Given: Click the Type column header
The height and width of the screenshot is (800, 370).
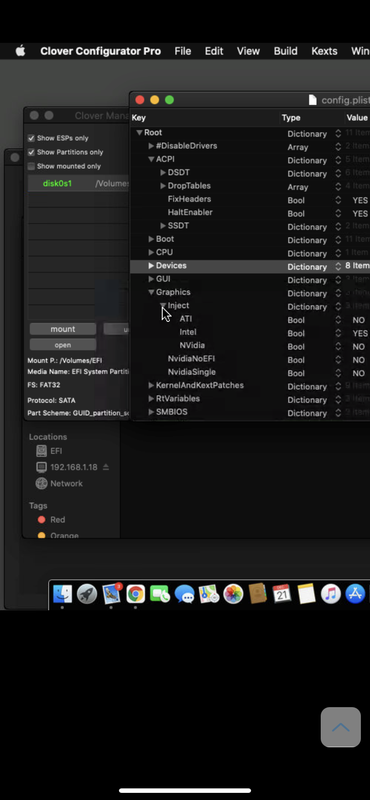Looking at the screenshot, I should click(x=291, y=118).
